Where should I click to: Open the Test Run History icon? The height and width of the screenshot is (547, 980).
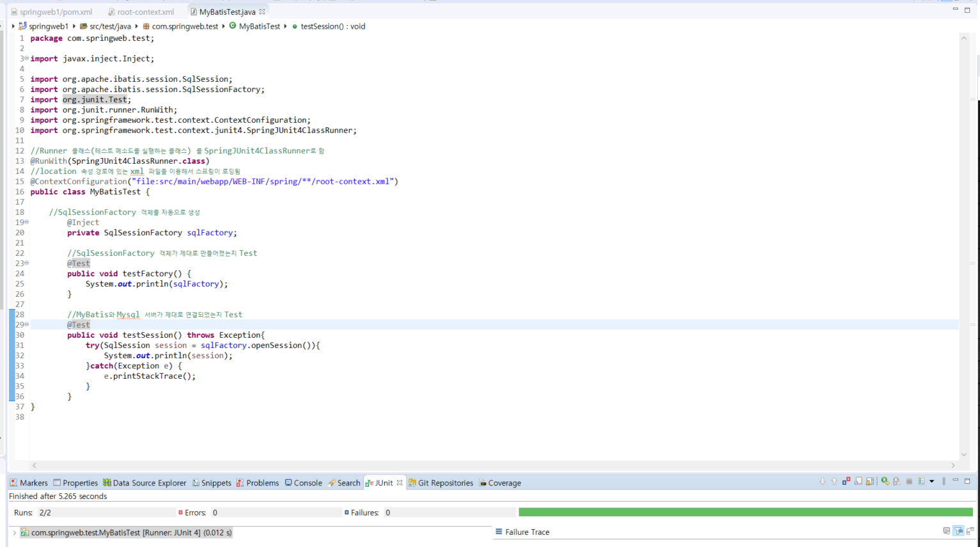click(x=921, y=481)
